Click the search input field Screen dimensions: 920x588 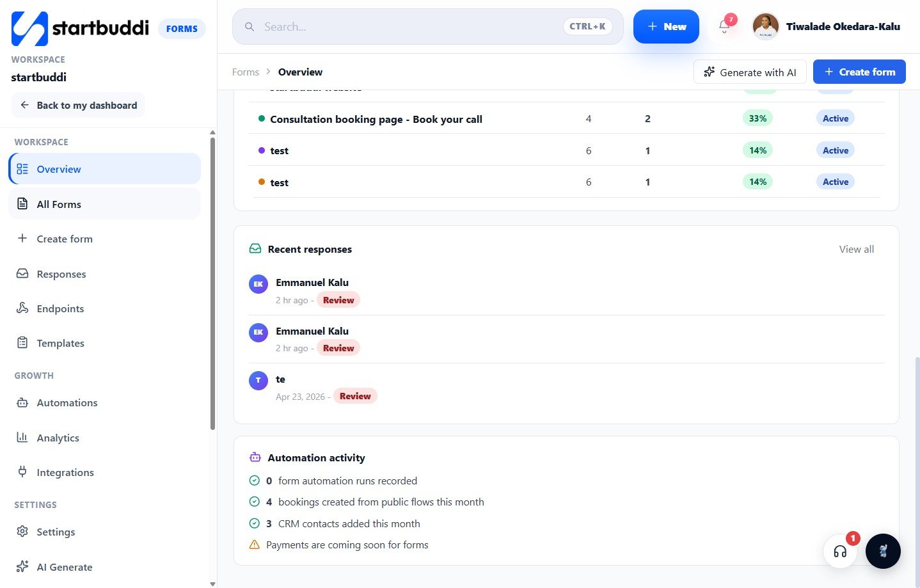pyautogui.click(x=427, y=26)
